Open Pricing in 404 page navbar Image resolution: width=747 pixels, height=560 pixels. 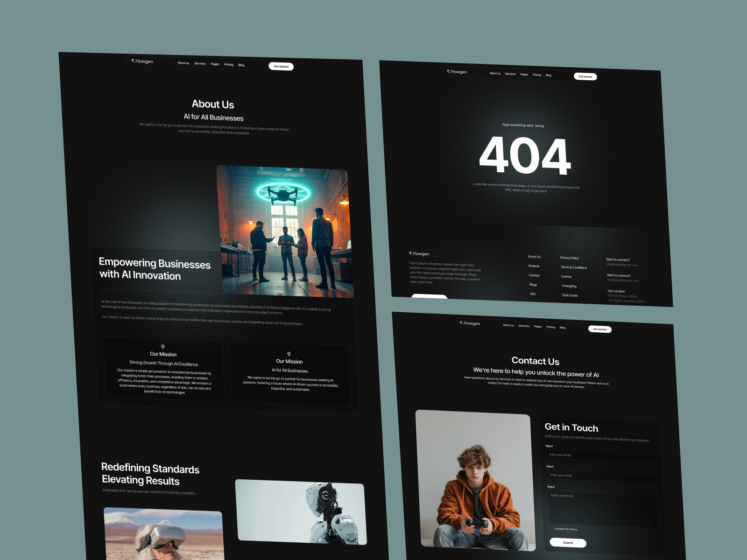click(537, 75)
